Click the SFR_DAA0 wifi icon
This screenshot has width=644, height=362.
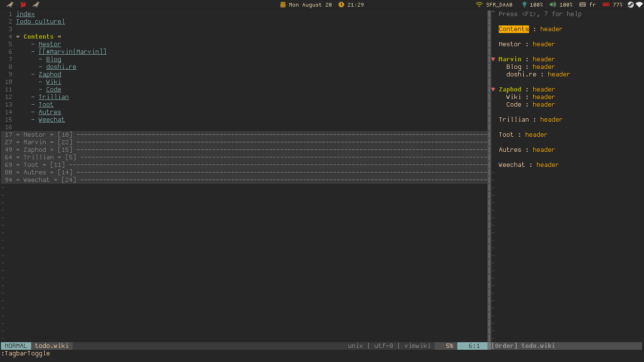click(479, 5)
